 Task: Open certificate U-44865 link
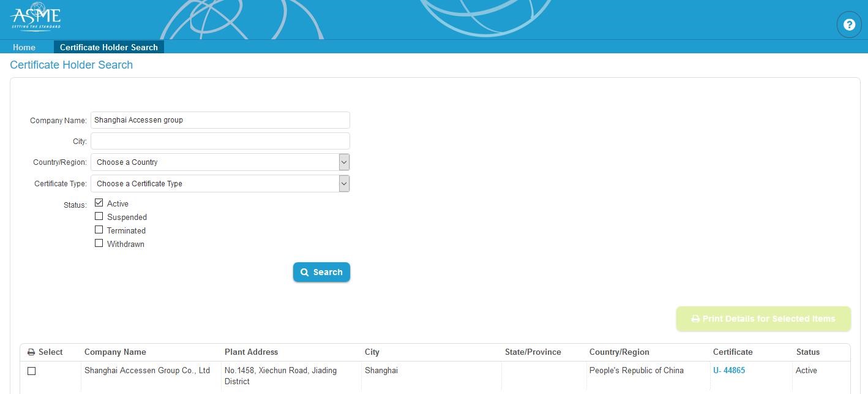click(728, 370)
